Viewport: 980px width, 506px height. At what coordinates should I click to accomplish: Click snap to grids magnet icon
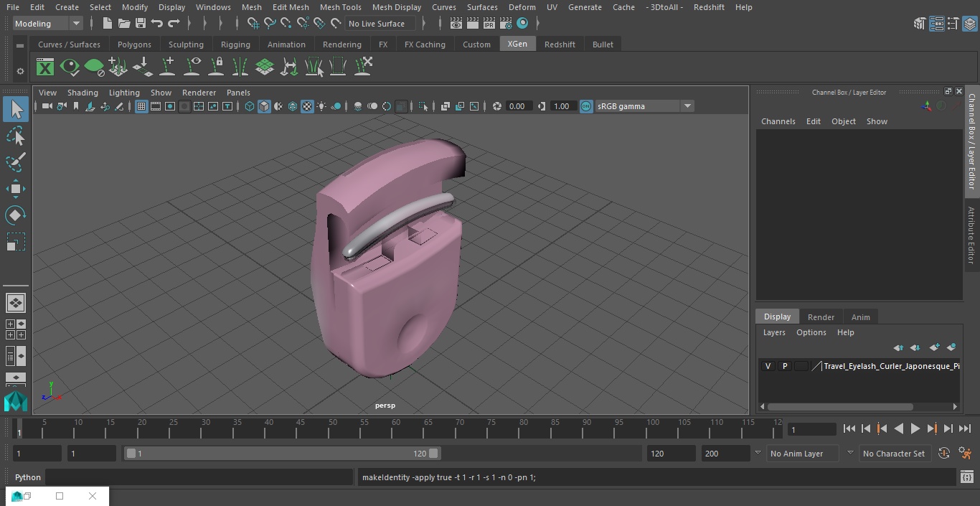[253, 24]
